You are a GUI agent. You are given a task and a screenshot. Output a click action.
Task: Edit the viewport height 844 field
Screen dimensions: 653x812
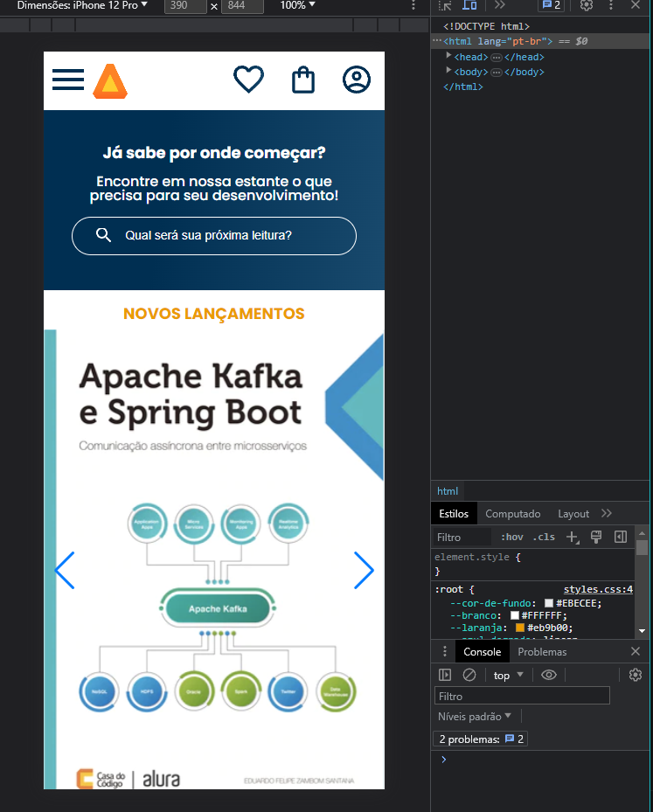(x=242, y=6)
